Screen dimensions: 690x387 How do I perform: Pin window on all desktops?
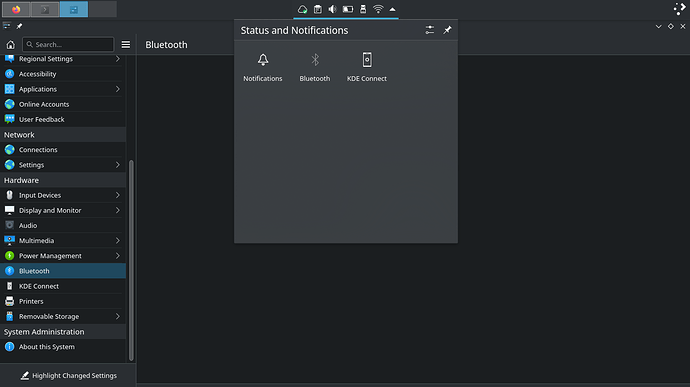click(19, 26)
